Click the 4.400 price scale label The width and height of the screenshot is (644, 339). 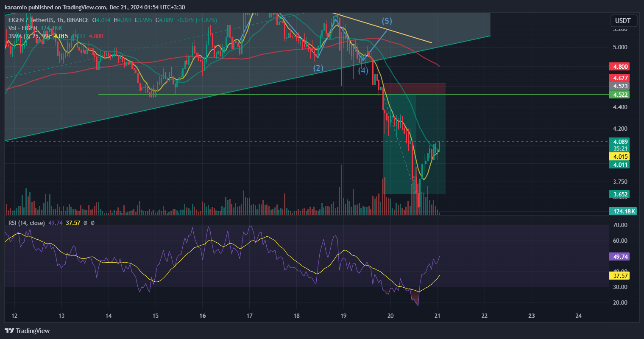(x=620, y=107)
